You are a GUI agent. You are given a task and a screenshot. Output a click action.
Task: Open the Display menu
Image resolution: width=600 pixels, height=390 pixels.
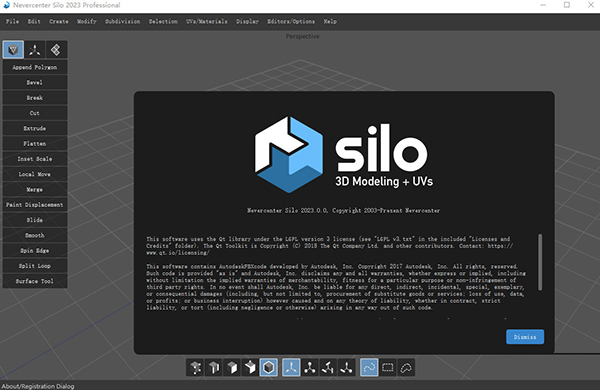247,21
